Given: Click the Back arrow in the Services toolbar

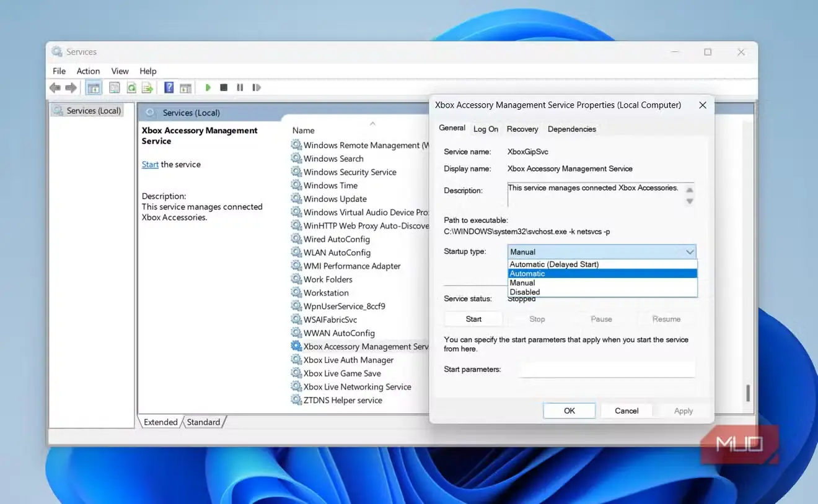Looking at the screenshot, I should [x=55, y=88].
